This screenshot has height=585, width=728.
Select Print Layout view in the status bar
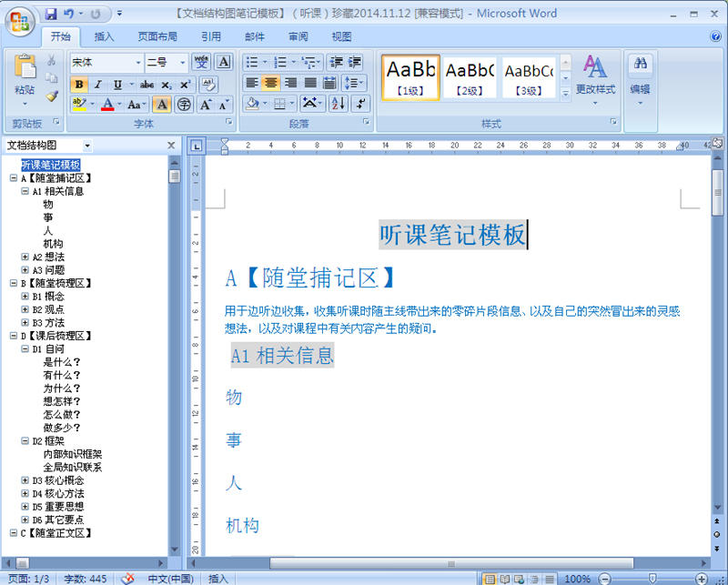click(x=490, y=578)
